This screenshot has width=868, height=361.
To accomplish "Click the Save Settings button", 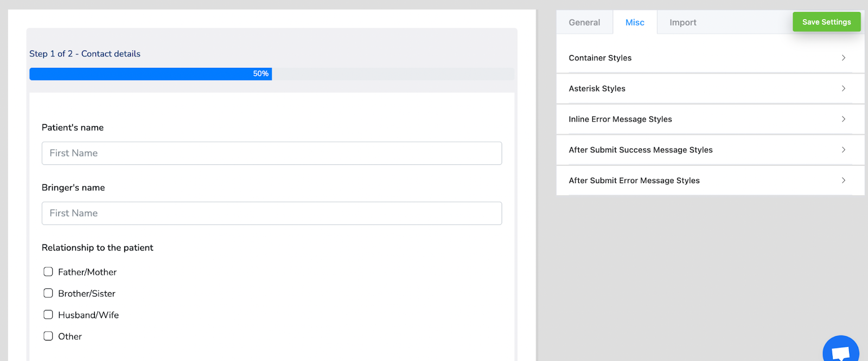I will [x=826, y=22].
